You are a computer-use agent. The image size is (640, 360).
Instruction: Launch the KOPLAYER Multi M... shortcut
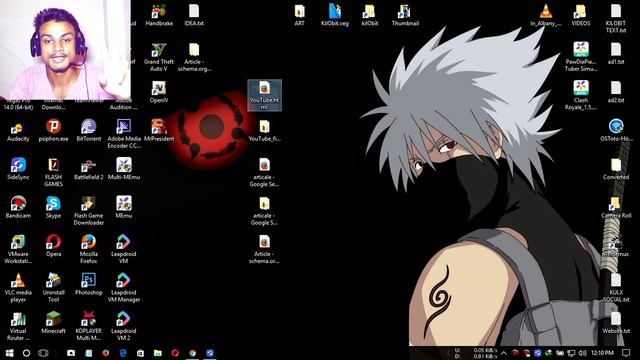89,326
